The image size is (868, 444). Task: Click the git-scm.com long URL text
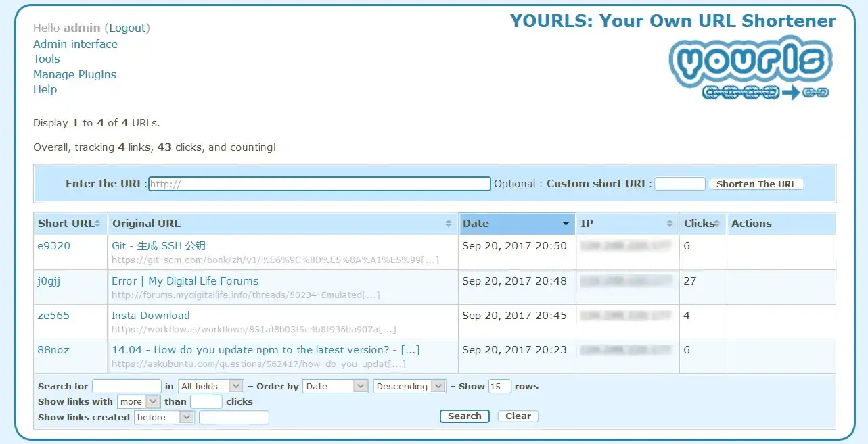275,260
